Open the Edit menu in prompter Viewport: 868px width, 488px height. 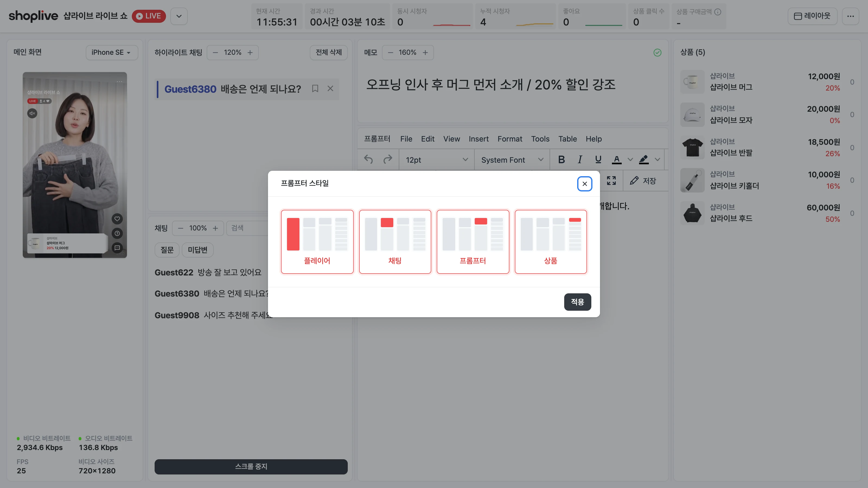pos(427,139)
